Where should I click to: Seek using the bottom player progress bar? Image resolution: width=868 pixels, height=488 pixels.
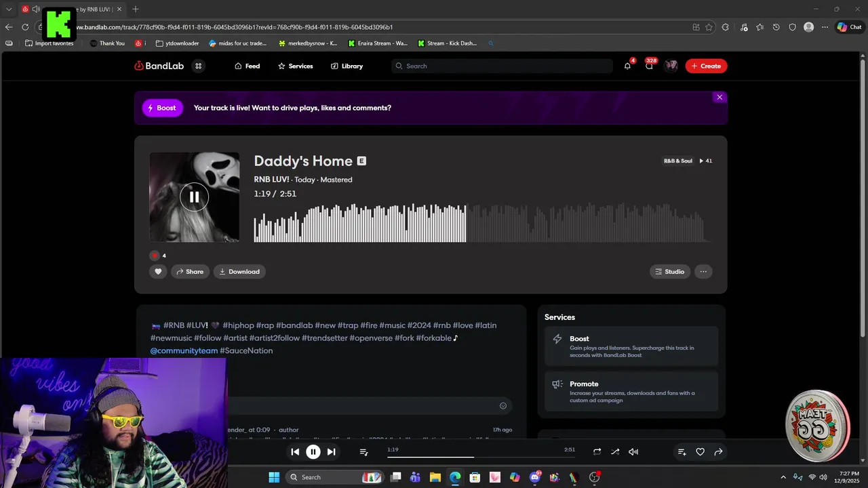[x=481, y=457]
